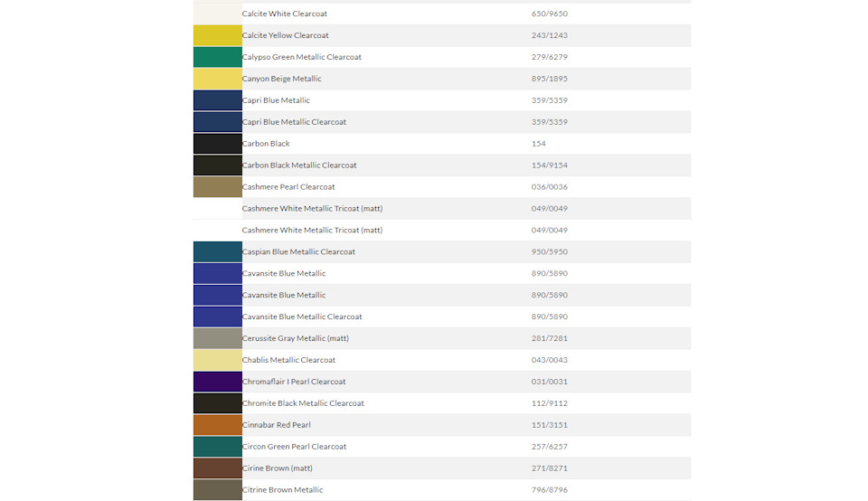
Task: Select the Carbon Black Metallic Clearcoat swatch
Action: pyautogui.click(x=218, y=165)
